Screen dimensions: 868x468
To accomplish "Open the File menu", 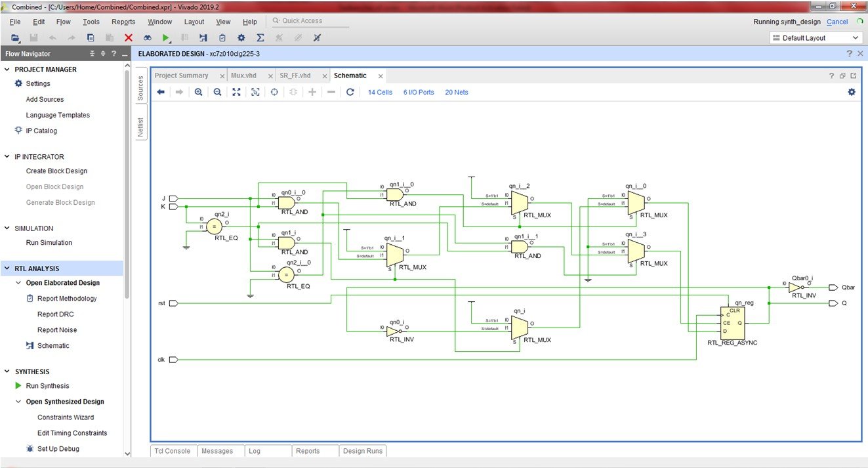I will pos(16,22).
